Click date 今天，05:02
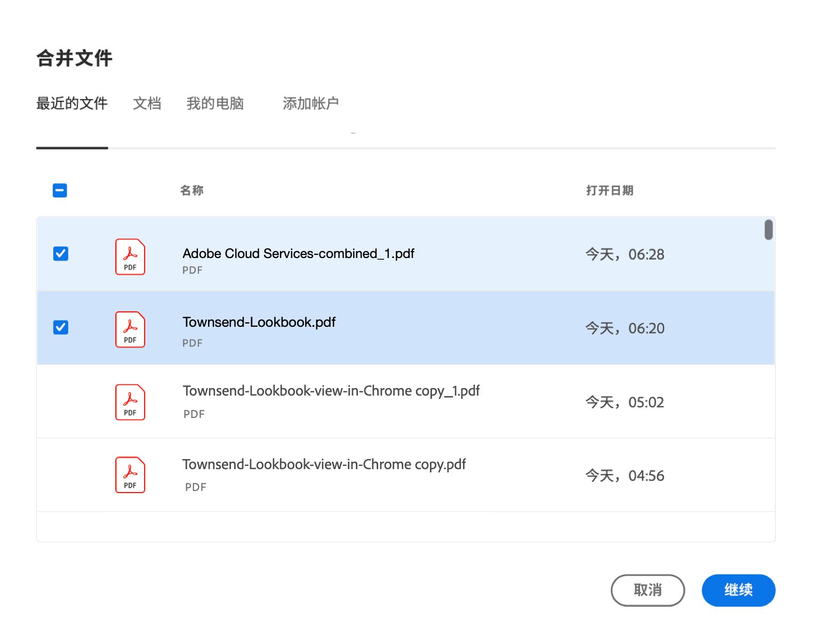 click(x=625, y=402)
